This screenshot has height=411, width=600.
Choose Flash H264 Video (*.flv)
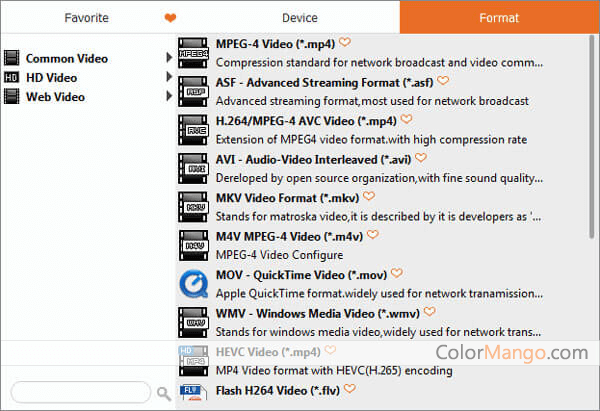[x=278, y=391]
